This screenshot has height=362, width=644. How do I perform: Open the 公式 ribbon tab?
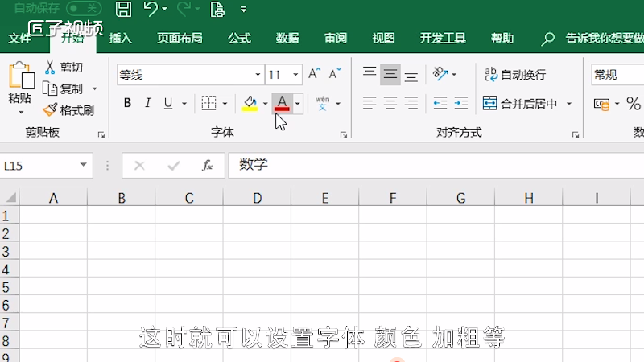pyautogui.click(x=239, y=38)
